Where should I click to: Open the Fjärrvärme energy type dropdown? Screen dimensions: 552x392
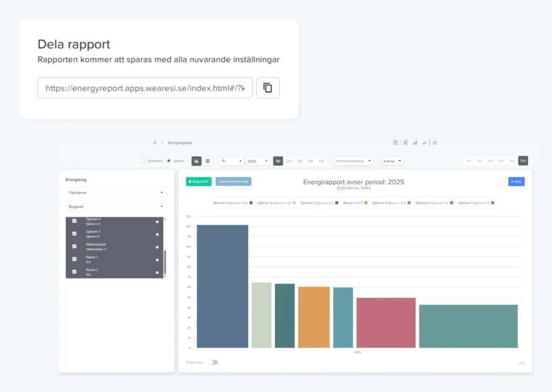pos(116,192)
